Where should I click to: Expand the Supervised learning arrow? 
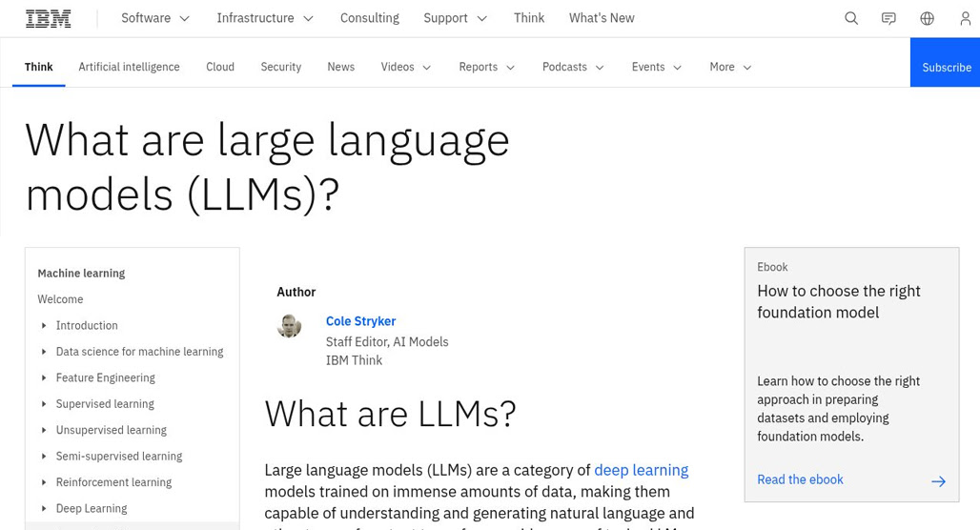click(x=44, y=404)
